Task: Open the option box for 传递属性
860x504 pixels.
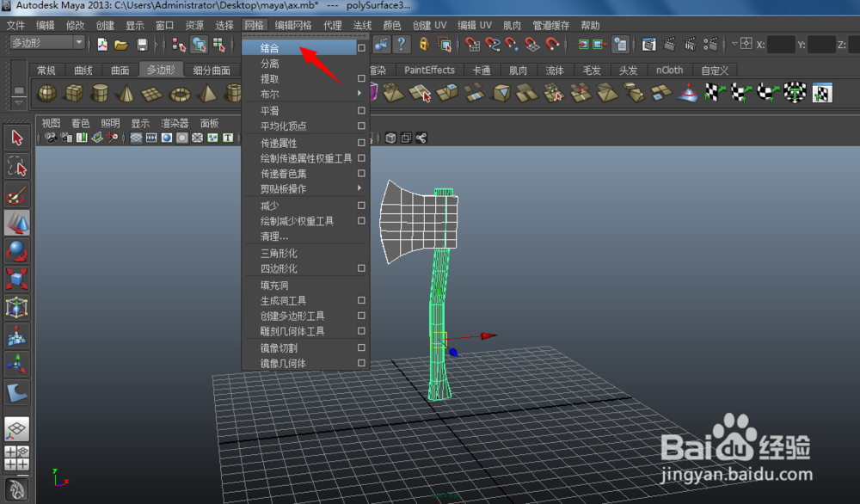Action: click(x=361, y=143)
